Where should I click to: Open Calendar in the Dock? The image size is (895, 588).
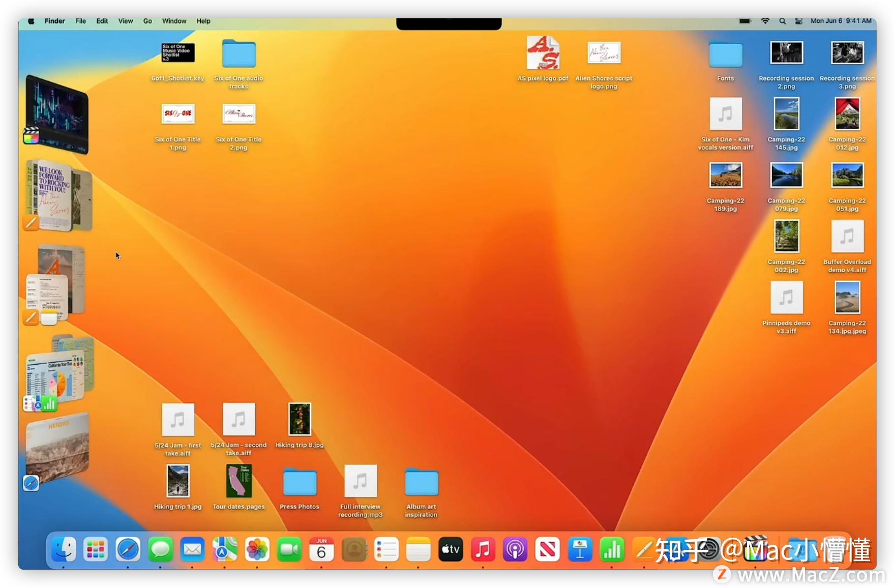pos(321,549)
